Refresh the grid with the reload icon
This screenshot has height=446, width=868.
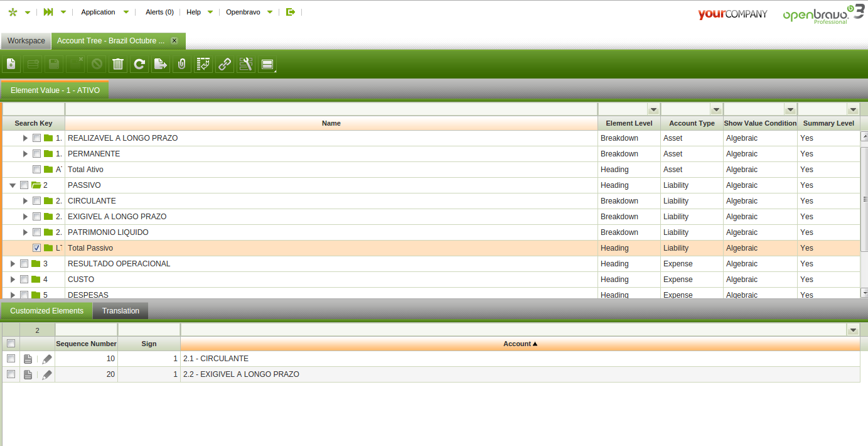139,64
